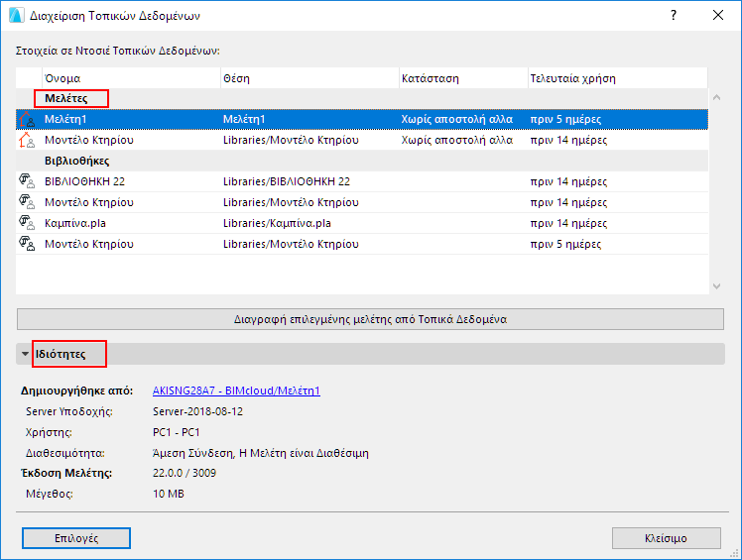Click library icon of the 5-days-ago Μοντέλο Κτηρίου
This screenshot has height=560, width=742.
click(27, 244)
